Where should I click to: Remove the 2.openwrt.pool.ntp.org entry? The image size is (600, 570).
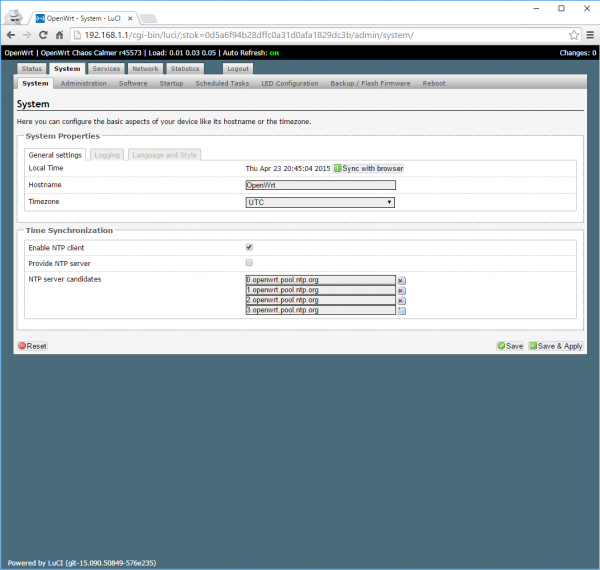[401, 301]
